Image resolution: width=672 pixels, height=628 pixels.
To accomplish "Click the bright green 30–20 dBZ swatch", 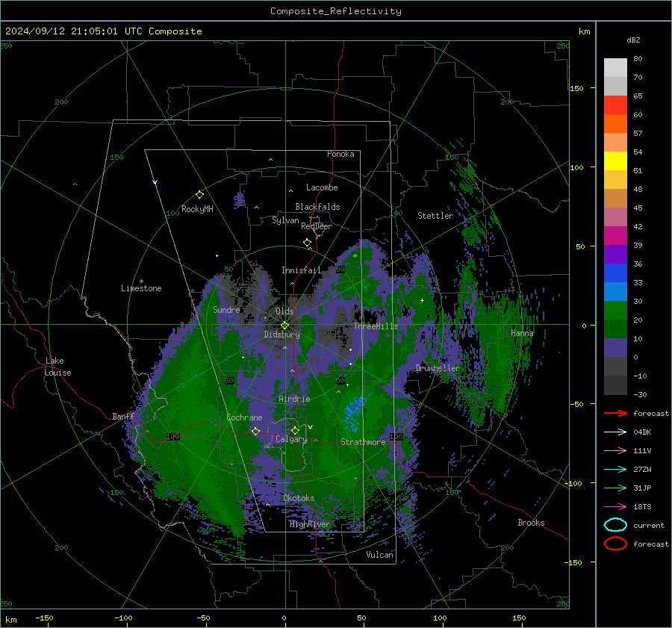I will coord(615,311).
